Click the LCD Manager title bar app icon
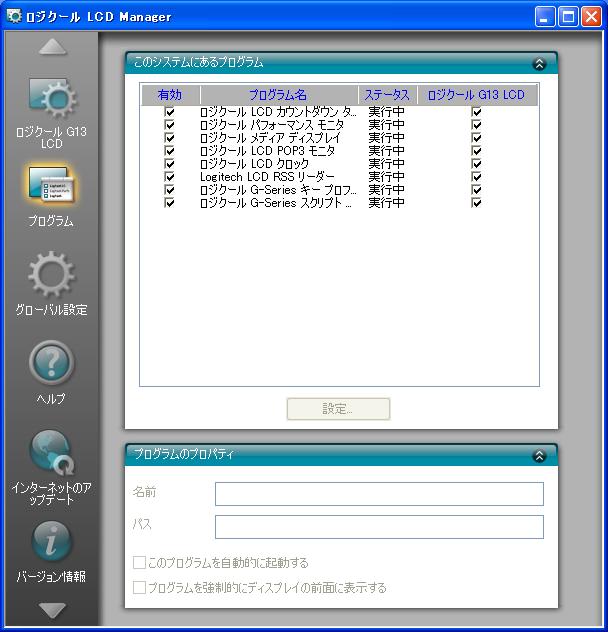The image size is (608, 632). tap(14, 16)
